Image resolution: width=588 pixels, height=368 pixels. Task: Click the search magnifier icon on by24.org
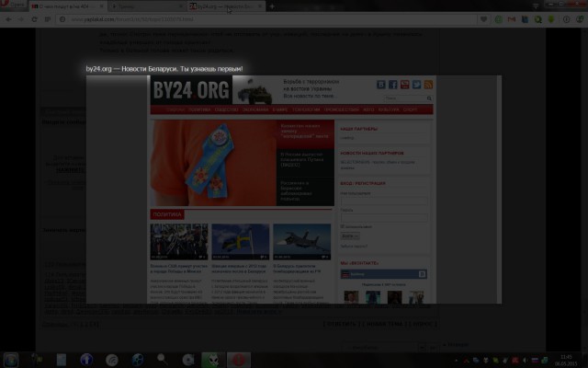click(429, 98)
